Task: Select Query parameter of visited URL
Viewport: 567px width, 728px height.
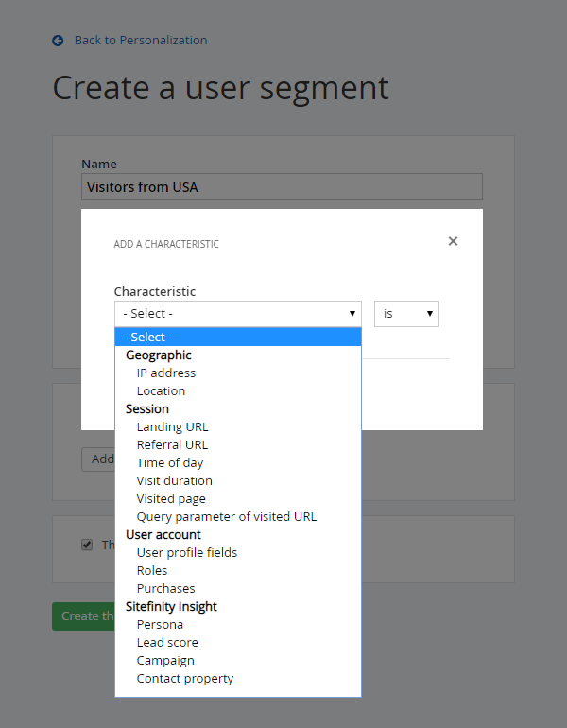Action: click(x=227, y=517)
